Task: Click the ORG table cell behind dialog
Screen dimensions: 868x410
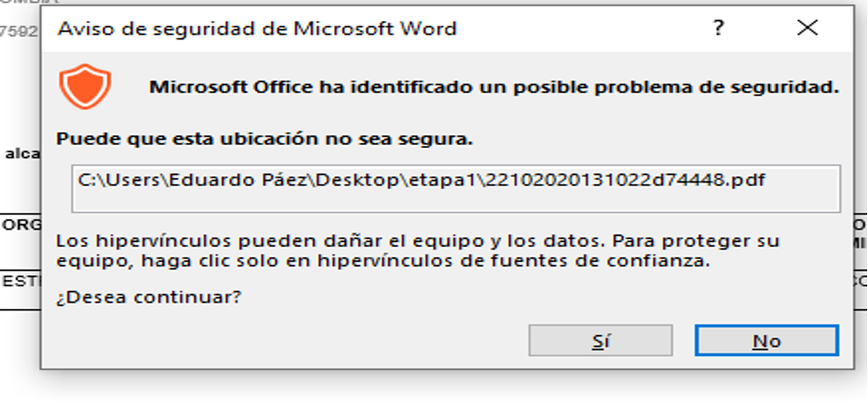Action: pos(20,226)
